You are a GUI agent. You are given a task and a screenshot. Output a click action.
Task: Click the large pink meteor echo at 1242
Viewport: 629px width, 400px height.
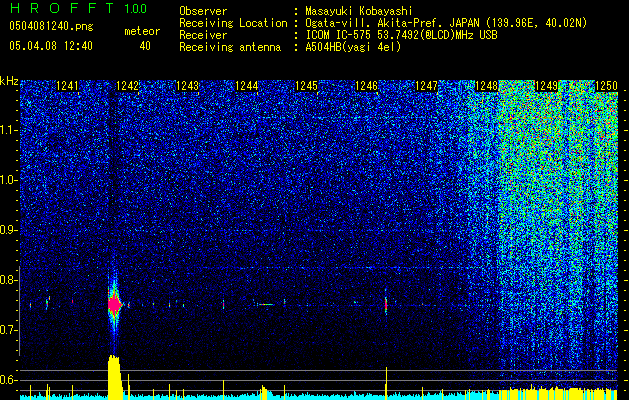[x=115, y=305]
